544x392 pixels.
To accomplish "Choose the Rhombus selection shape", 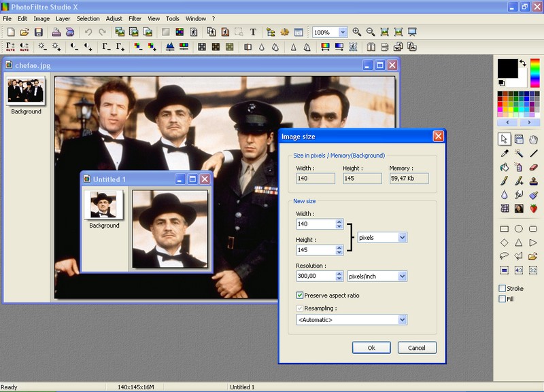I will tap(504, 243).
